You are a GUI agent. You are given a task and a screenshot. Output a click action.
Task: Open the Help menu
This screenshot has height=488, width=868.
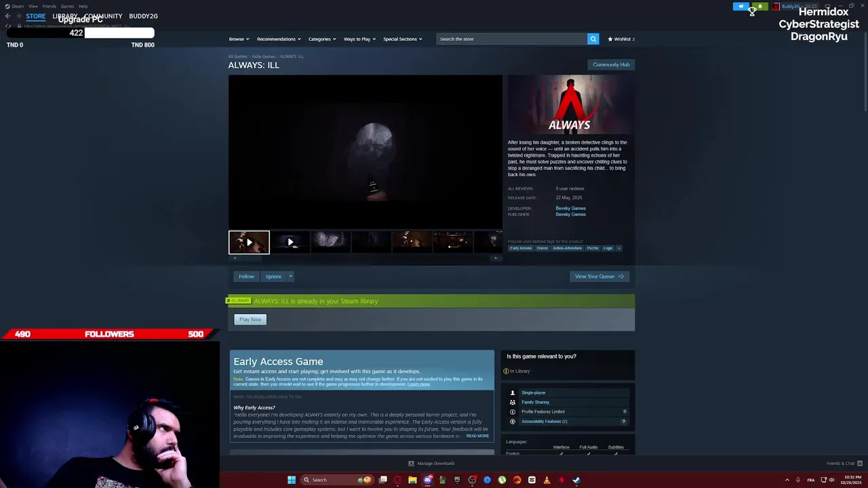point(83,6)
